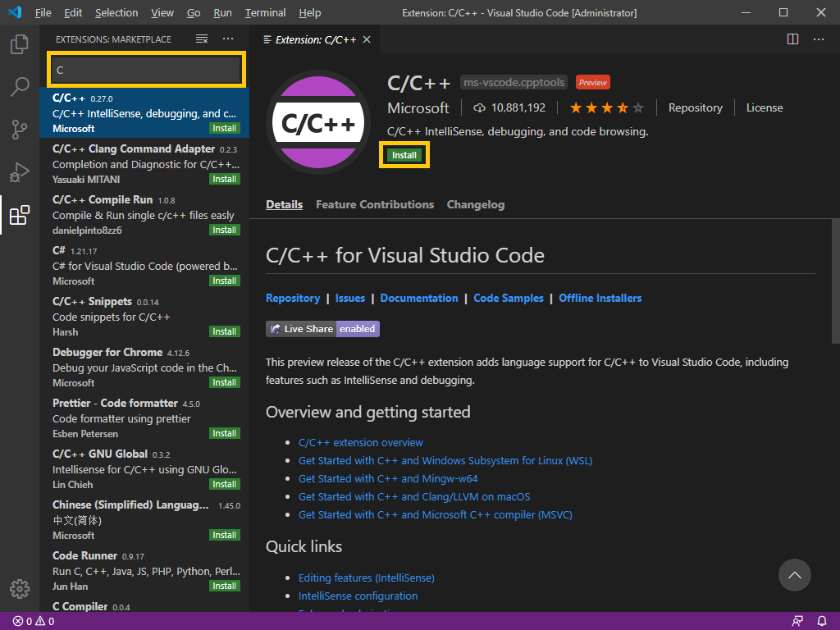Open the Issues link
840x630 pixels.
click(x=349, y=299)
